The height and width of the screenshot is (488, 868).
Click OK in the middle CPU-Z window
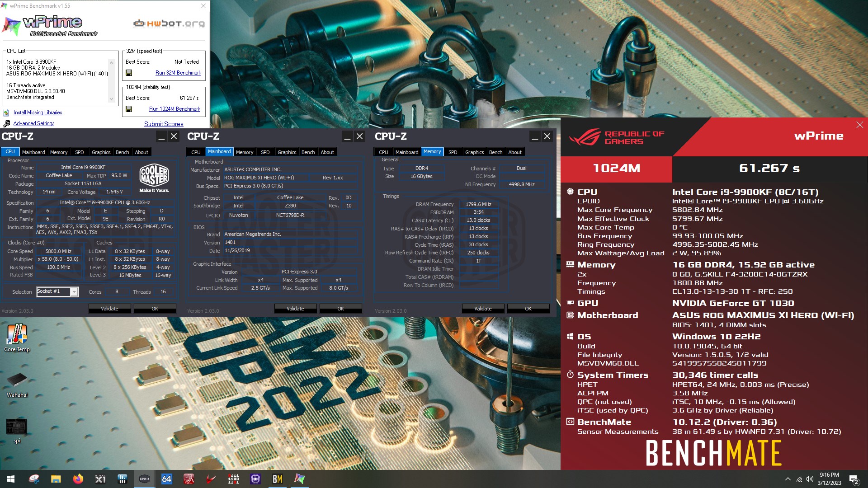[x=340, y=309]
